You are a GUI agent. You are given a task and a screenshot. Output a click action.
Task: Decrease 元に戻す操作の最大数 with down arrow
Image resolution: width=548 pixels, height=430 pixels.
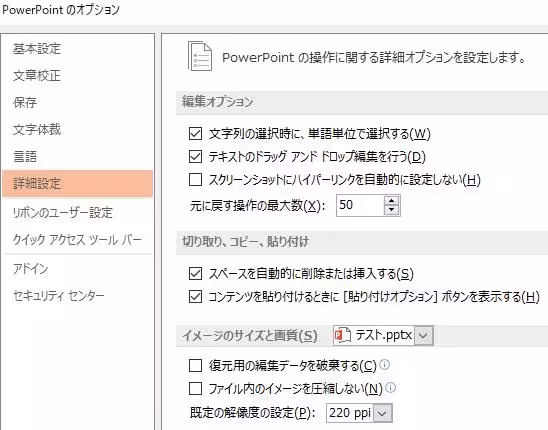391,210
